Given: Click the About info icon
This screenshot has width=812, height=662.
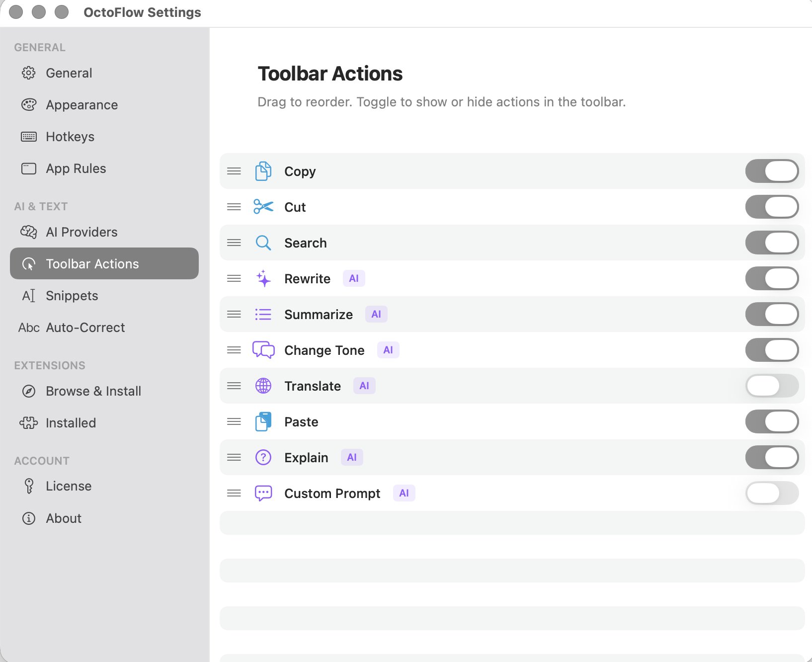Looking at the screenshot, I should (x=29, y=518).
